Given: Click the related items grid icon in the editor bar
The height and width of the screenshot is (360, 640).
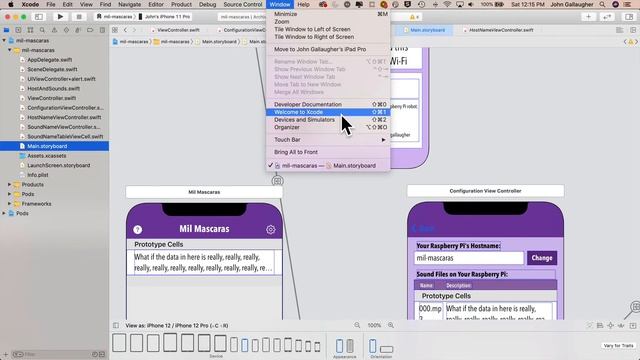Looking at the screenshot, I should (115, 30).
